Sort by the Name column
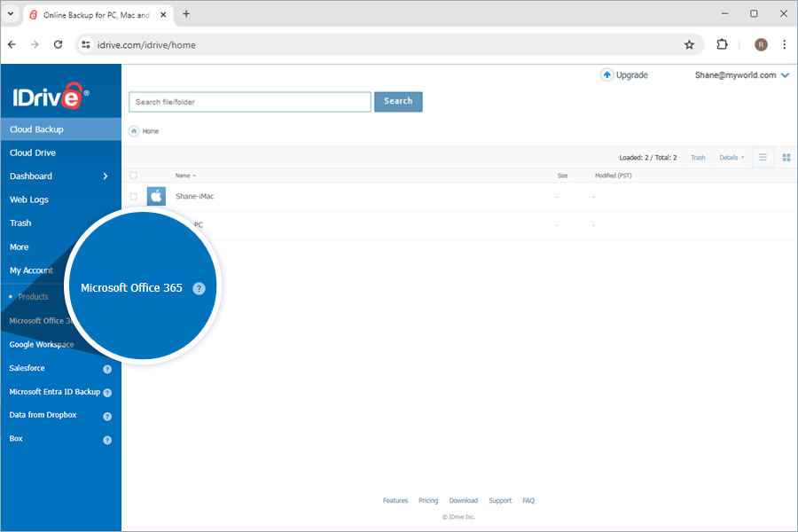This screenshot has height=532, width=798. click(x=185, y=176)
